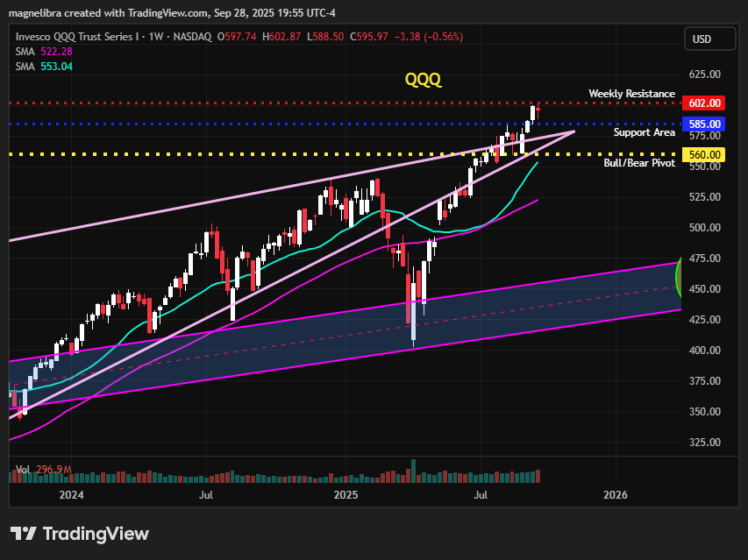
Task: Select the 585.00 blue price label
Action: tap(704, 124)
